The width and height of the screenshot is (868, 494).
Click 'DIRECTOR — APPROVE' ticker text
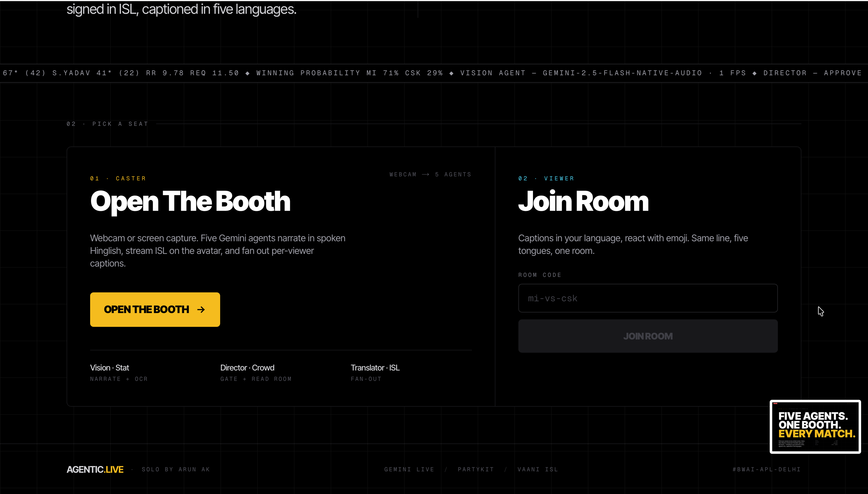click(x=813, y=73)
